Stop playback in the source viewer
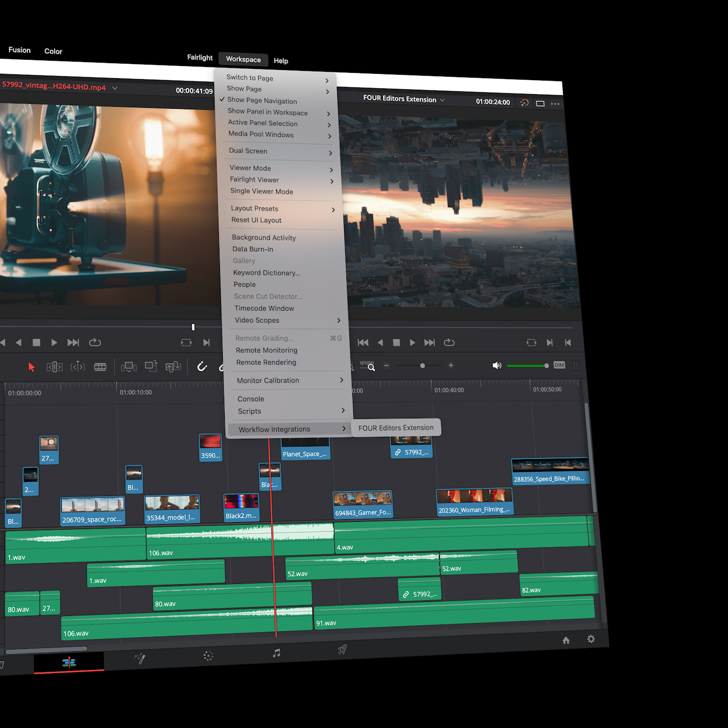Viewport: 728px width, 728px height. coord(36,343)
